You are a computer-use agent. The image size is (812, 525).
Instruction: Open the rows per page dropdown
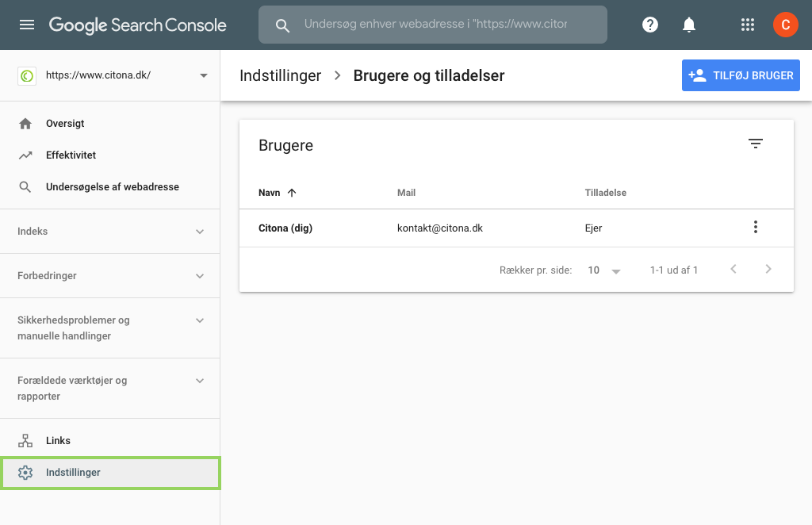[x=603, y=270]
